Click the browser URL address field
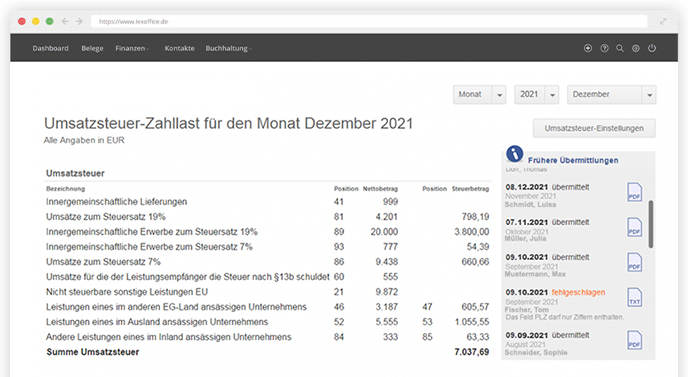This screenshot has height=377, width=688. pyautogui.click(x=369, y=21)
